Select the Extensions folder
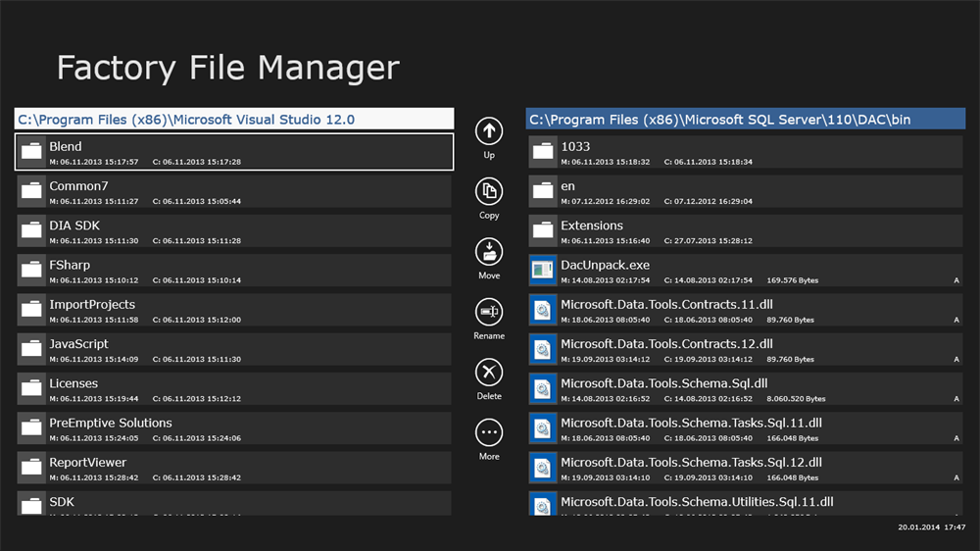 [746, 231]
